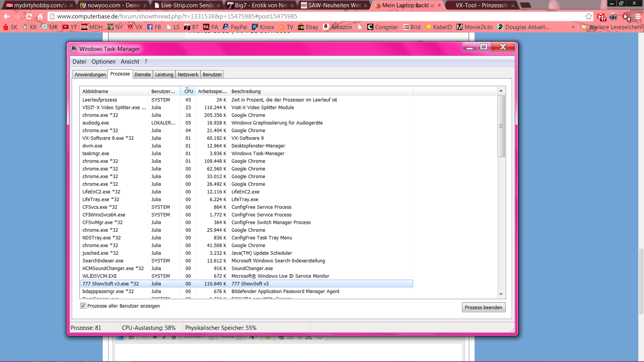The width and height of the screenshot is (644, 362).
Task: Sort processes by the Benutzer column header
Action: point(164,91)
